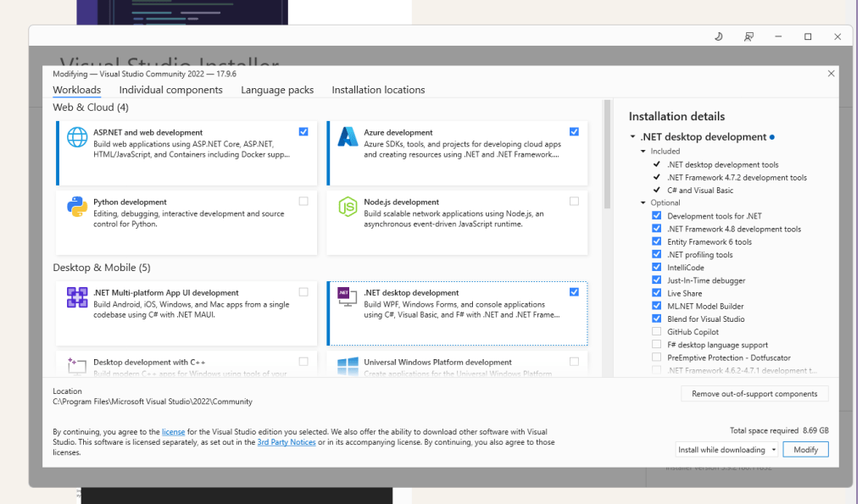Click the Python development logo icon
The width and height of the screenshot is (868, 504).
click(77, 207)
